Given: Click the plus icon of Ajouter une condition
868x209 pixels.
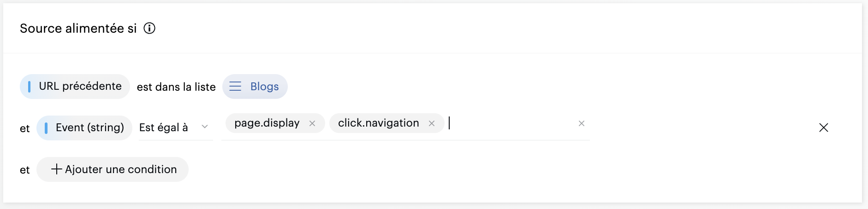Looking at the screenshot, I should click(56, 169).
